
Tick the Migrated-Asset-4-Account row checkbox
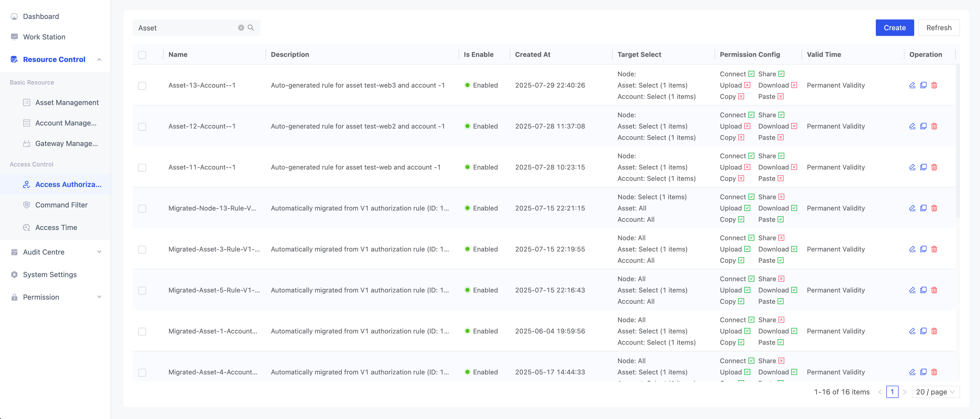(x=142, y=373)
